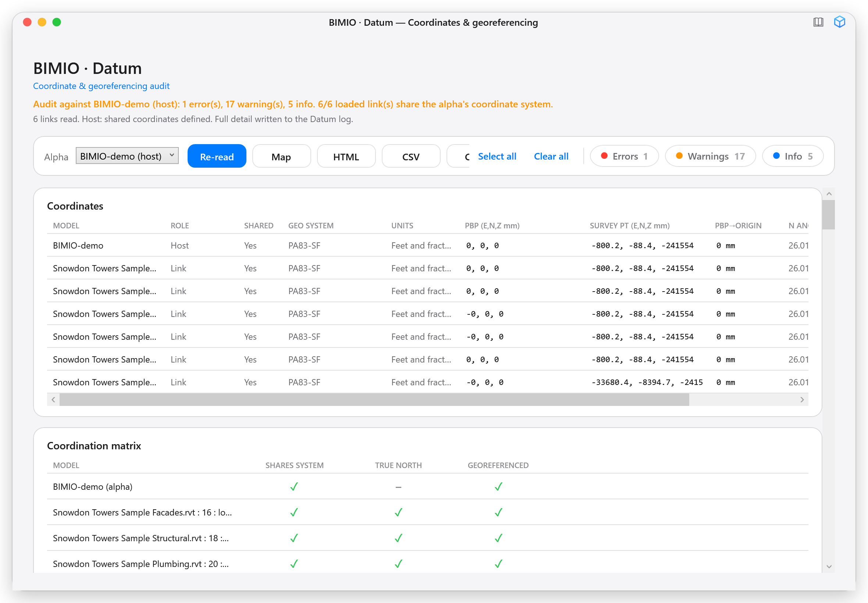Viewport: 868px width, 603px height.
Task: Open the book guide icon in title bar
Action: (818, 22)
